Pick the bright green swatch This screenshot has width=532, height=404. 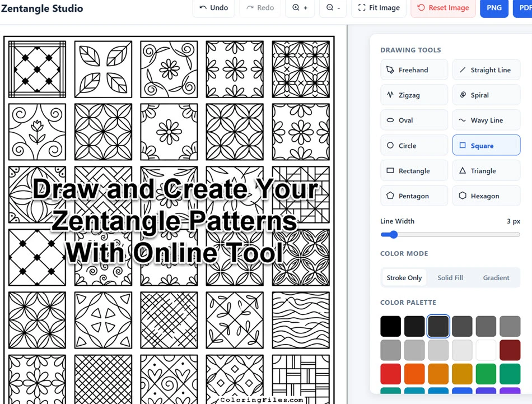click(486, 374)
